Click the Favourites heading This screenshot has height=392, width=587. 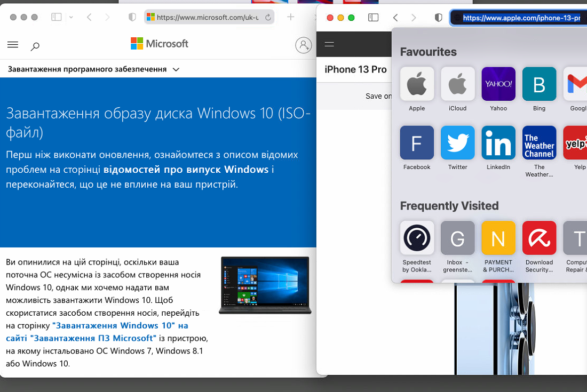429,52
